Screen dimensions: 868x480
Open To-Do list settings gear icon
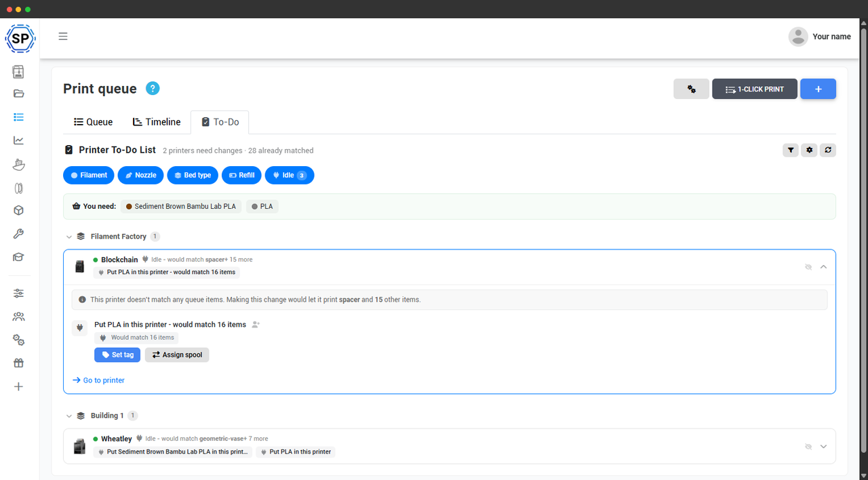tap(808, 151)
